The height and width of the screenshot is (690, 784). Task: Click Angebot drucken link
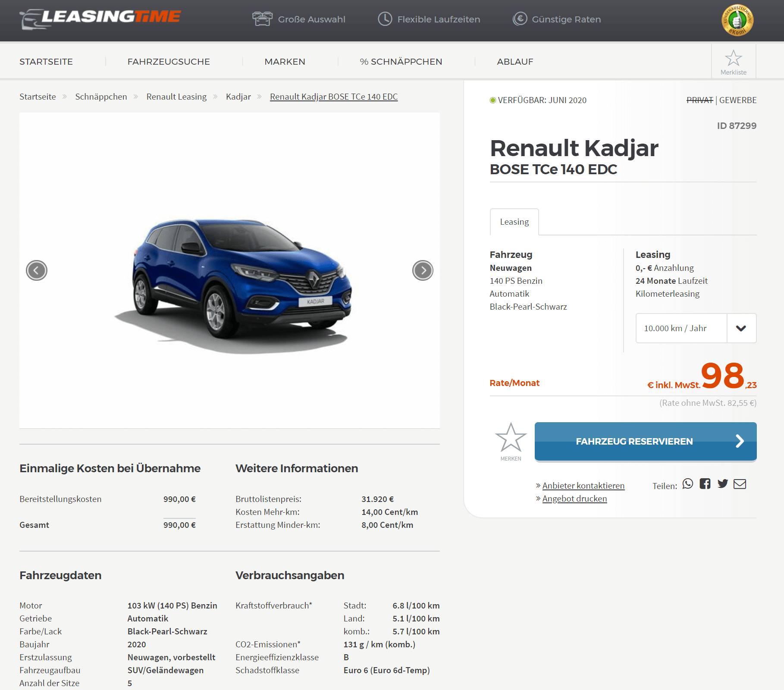click(574, 499)
